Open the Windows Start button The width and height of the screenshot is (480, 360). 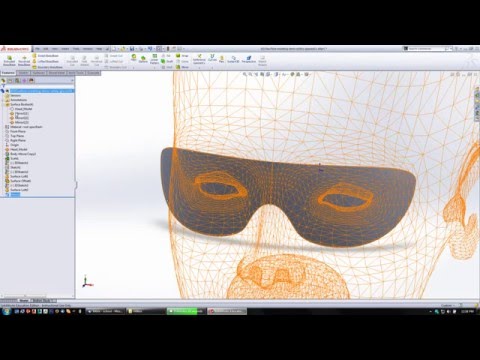point(6,311)
